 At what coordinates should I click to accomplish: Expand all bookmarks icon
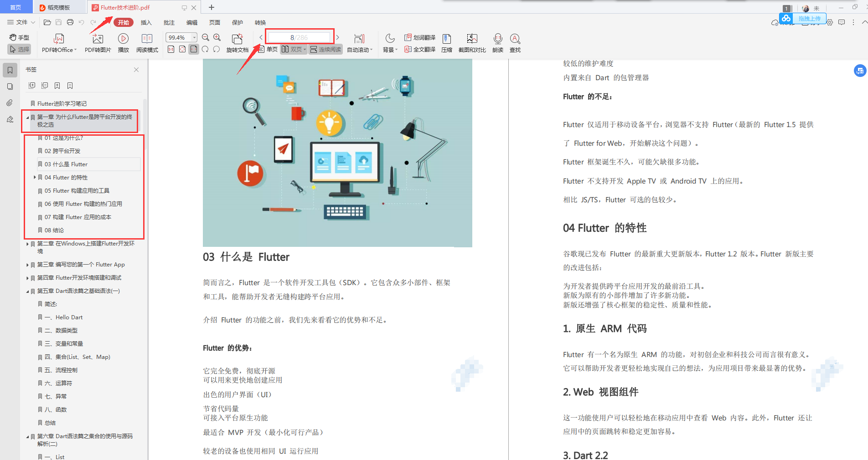[x=32, y=86]
